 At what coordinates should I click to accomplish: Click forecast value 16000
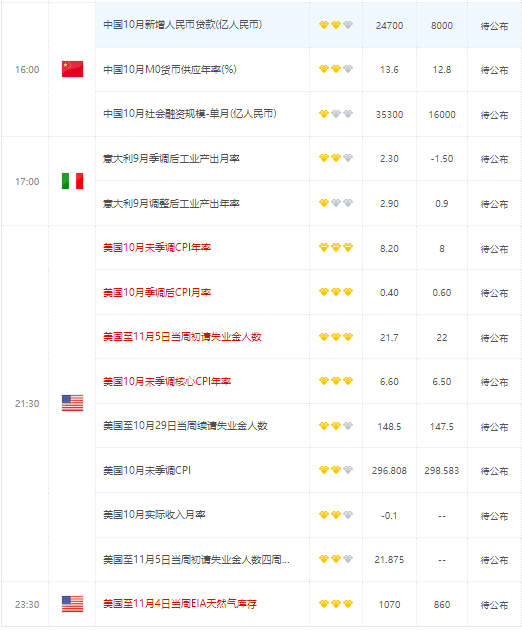[442, 115]
